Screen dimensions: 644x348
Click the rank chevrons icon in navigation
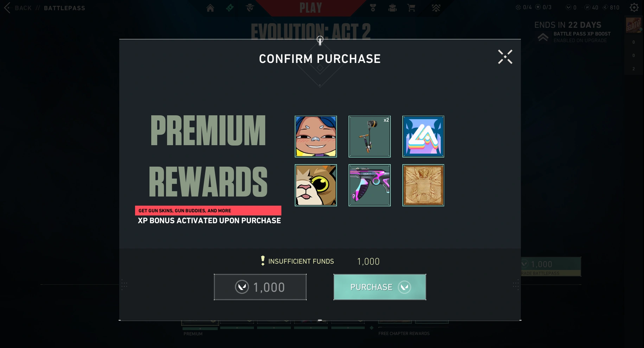coord(436,8)
